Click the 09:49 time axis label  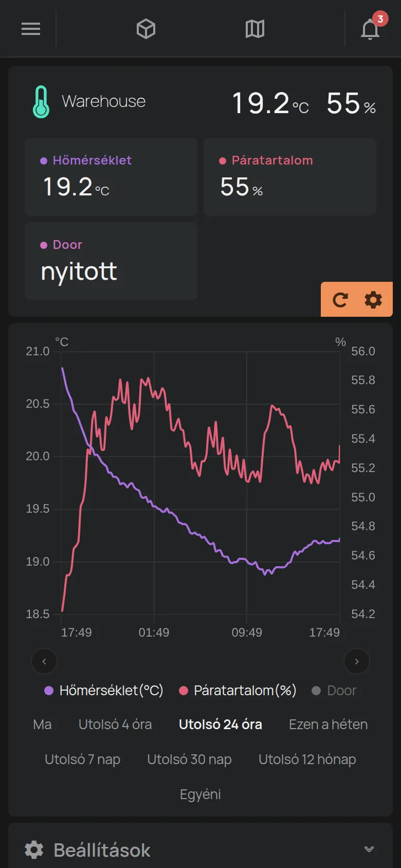[247, 632]
